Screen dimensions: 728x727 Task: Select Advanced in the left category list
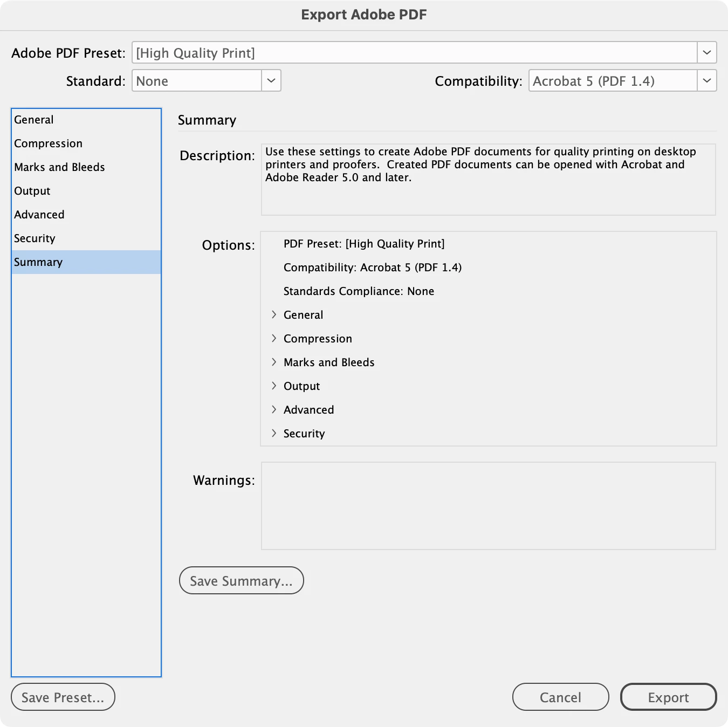point(86,215)
